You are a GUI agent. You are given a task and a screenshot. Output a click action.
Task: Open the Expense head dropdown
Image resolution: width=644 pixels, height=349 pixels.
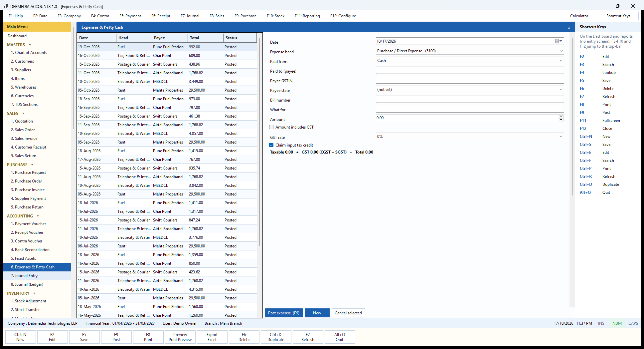(561, 51)
